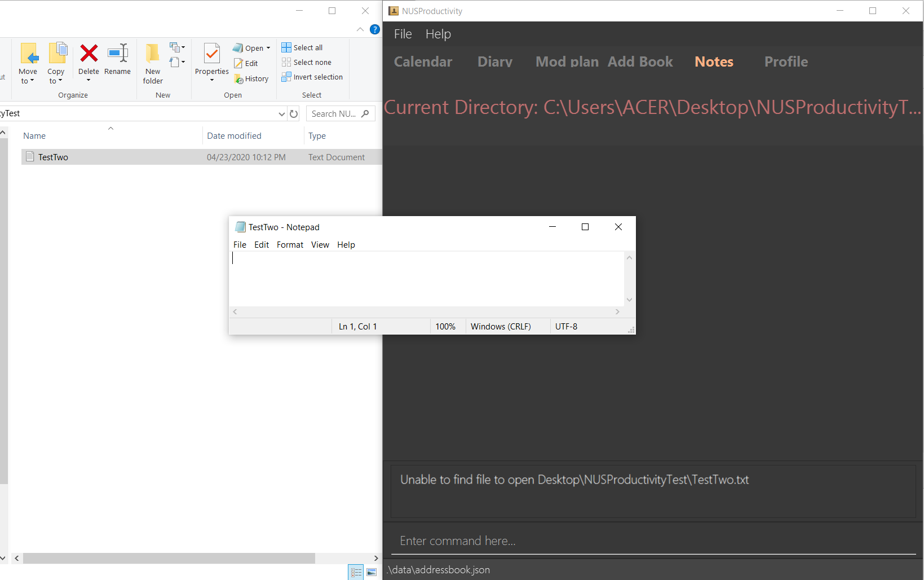Show file History in ribbon

pos(251,79)
